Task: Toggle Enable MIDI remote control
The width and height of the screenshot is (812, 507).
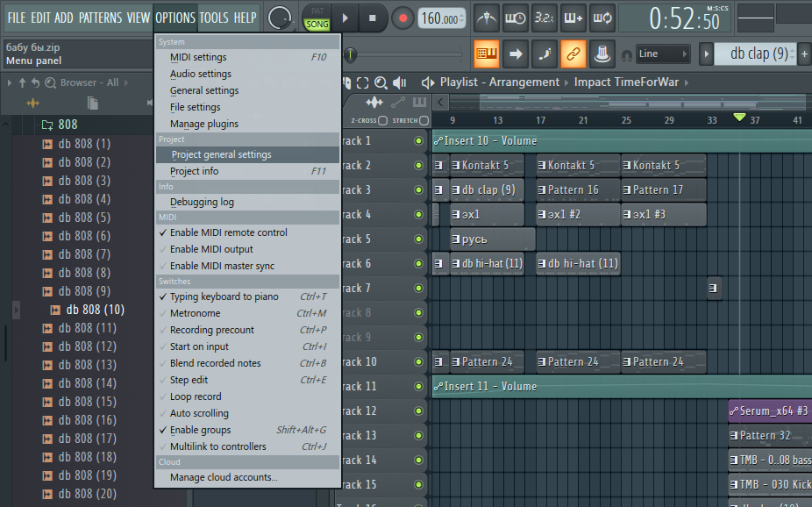Action: [x=248, y=233]
